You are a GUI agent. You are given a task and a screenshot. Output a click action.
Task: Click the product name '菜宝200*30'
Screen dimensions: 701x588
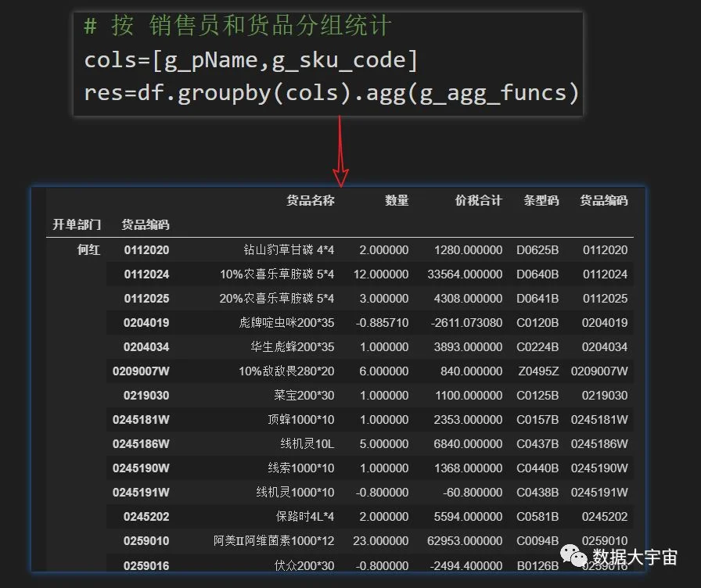tap(304, 395)
